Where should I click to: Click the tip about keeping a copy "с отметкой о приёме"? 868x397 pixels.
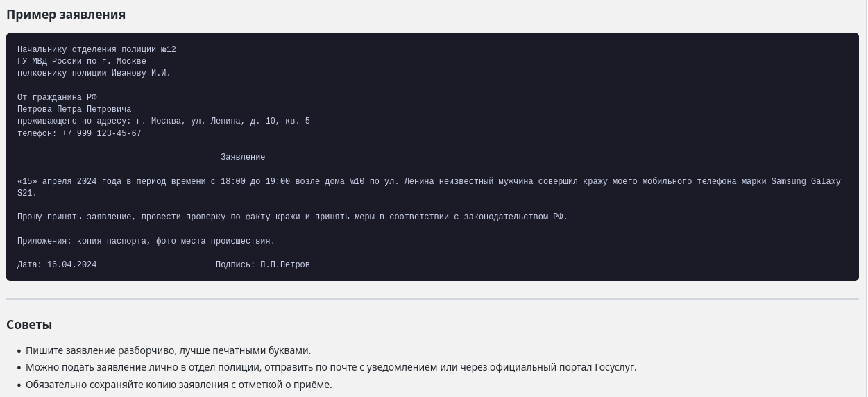click(x=178, y=385)
